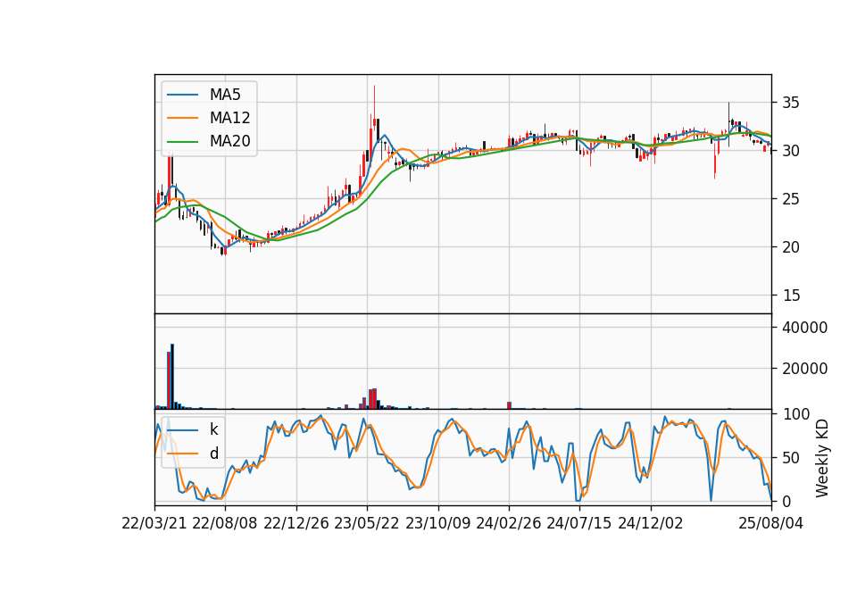
Task: Click the 24/12/02 date tick label
Action: [x=651, y=523]
